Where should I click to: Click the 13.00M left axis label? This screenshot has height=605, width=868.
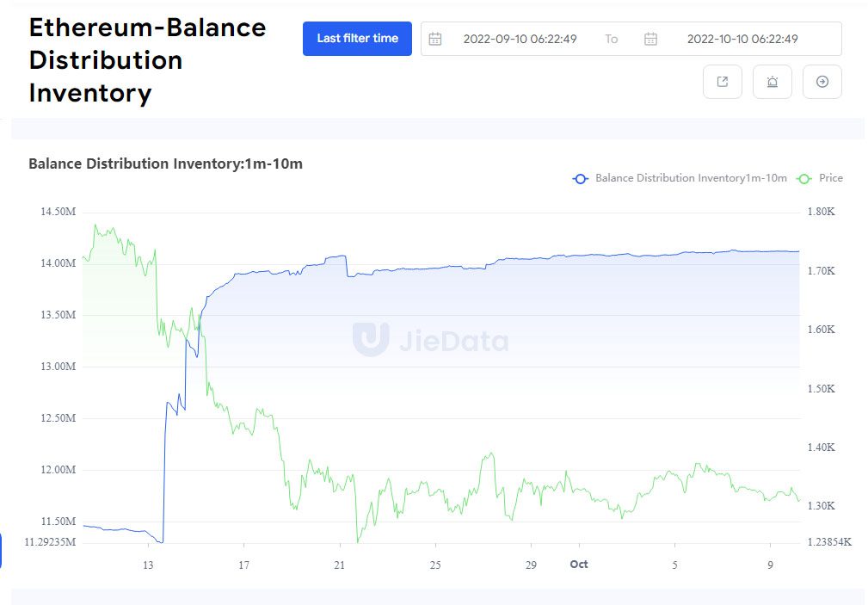(58, 367)
